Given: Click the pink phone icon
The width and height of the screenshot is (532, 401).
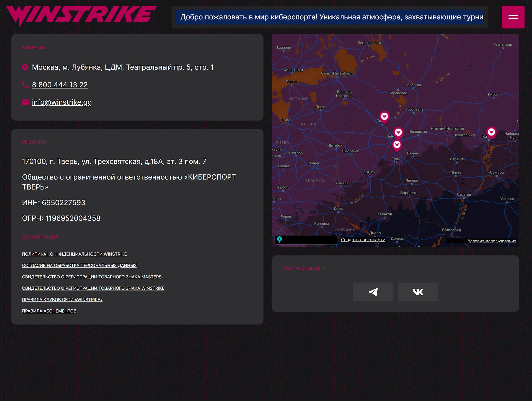Looking at the screenshot, I should tap(25, 85).
